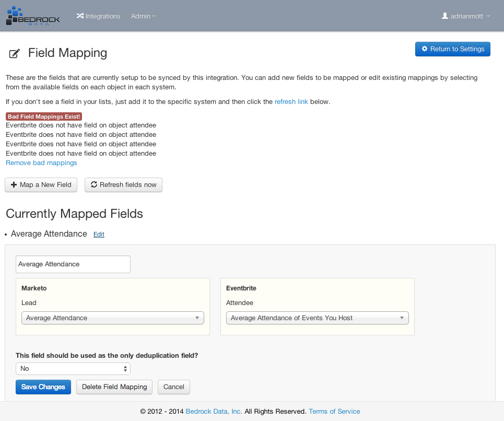504x421 pixels.
Task: Click Return to Settings button
Action: pyautogui.click(x=453, y=49)
